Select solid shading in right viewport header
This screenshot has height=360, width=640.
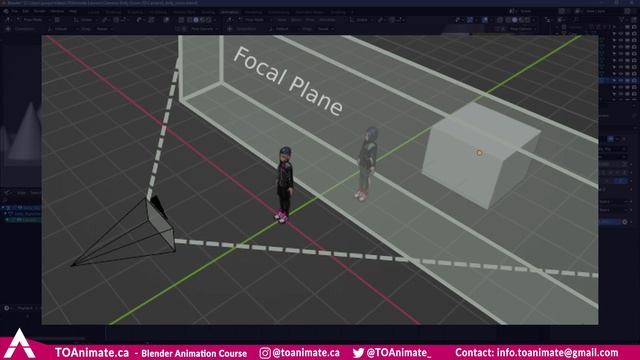(515, 20)
